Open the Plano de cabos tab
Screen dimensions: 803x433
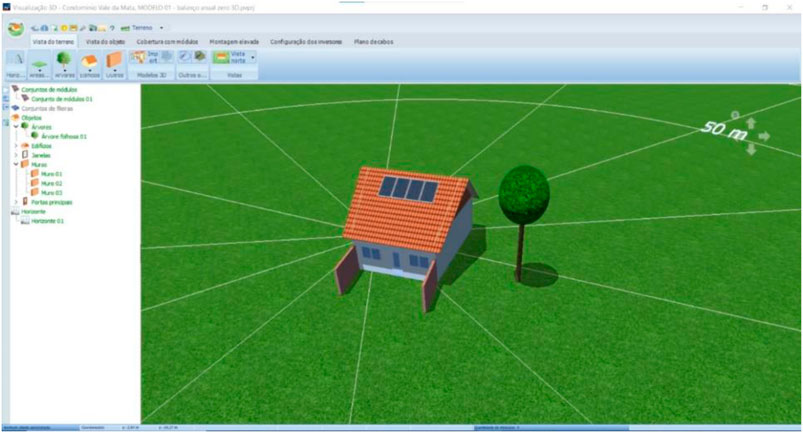373,42
